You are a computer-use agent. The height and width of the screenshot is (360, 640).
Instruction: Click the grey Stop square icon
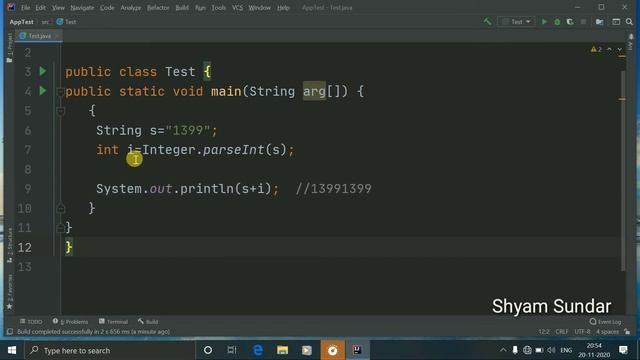(x=583, y=22)
